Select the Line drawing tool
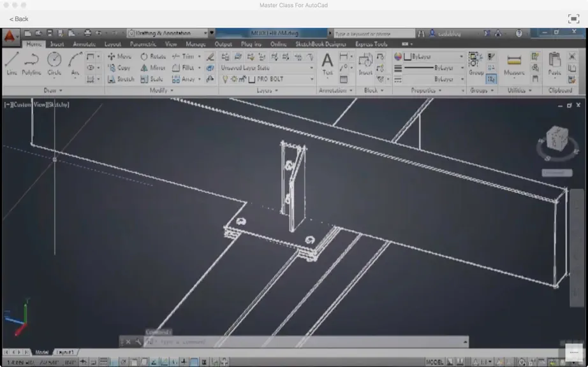This screenshot has height=367, width=588. click(x=11, y=64)
